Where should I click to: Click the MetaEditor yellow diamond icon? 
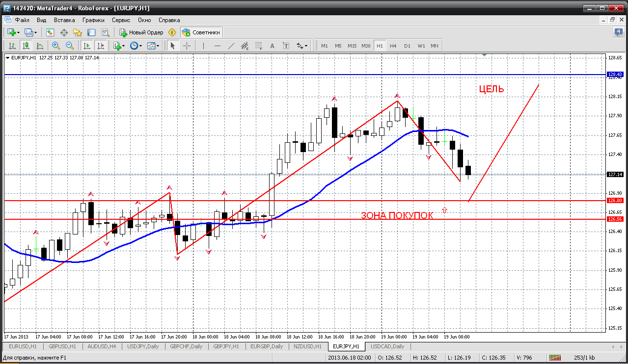click(x=172, y=32)
